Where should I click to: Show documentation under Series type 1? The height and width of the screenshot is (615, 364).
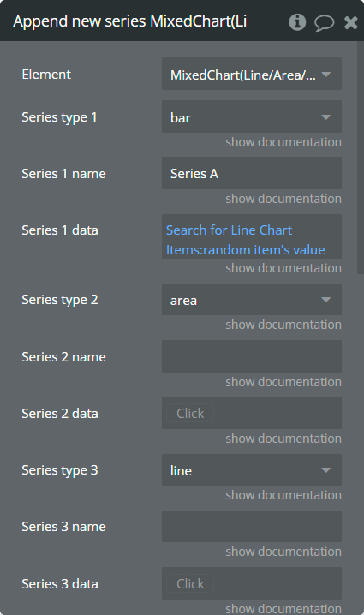283,142
